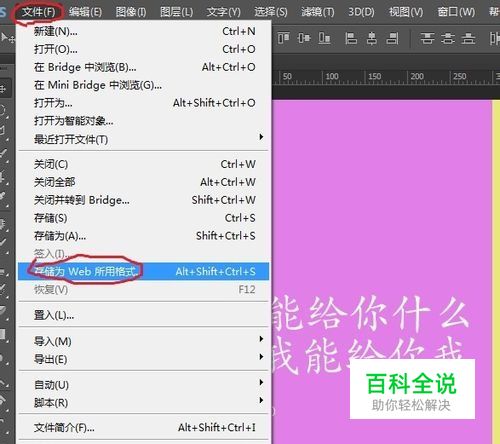500x444 pixels.
Task: Click align left edges icon
Action: tap(351, 38)
